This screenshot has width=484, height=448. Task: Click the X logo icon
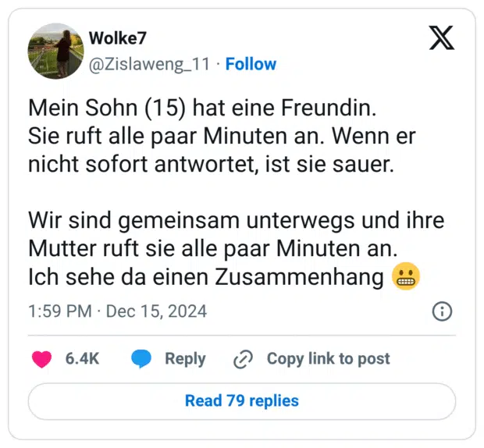(442, 37)
